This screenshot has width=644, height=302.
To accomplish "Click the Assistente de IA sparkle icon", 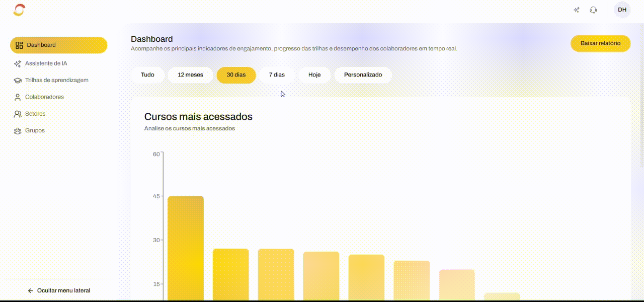I will [x=18, y=64].
